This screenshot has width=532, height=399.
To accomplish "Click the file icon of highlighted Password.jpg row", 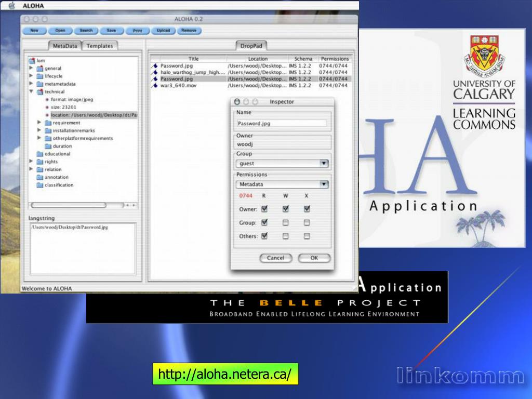I will tap(155, 79).
